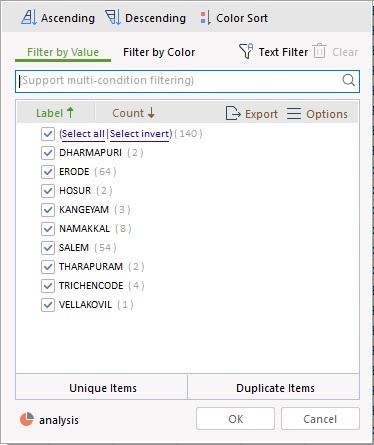Click the Select invert link
374x445 pixels.
[140, 134]
